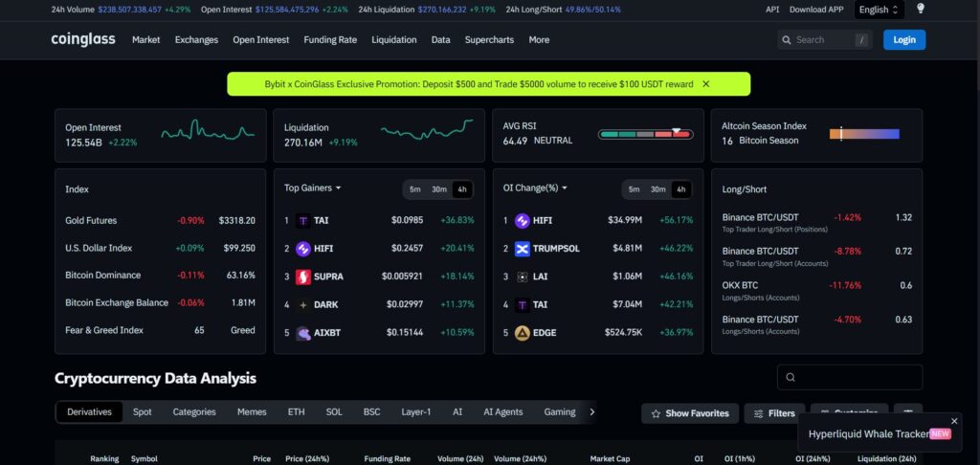Click the HIFI coin icon in Top Gainers

(x=303, y=249)
